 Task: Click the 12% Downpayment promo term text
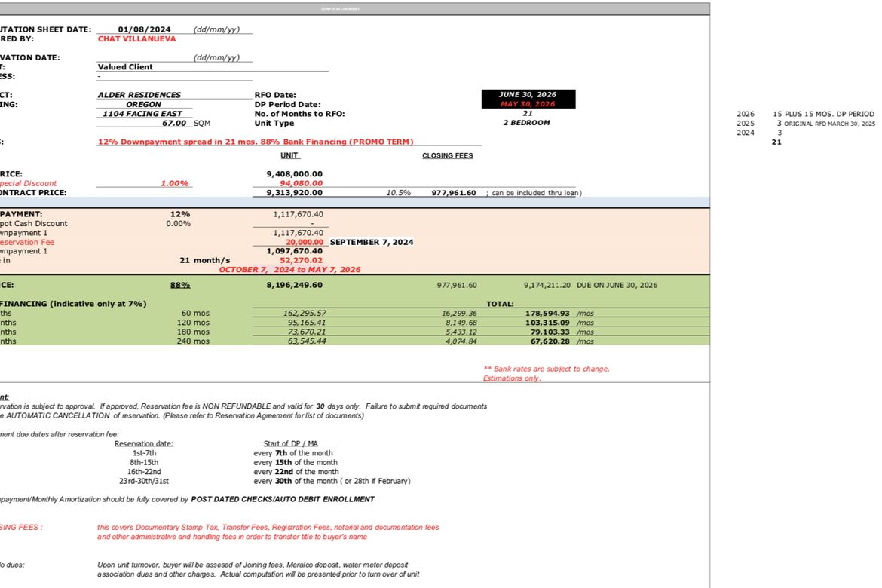(x=256, y=142)
